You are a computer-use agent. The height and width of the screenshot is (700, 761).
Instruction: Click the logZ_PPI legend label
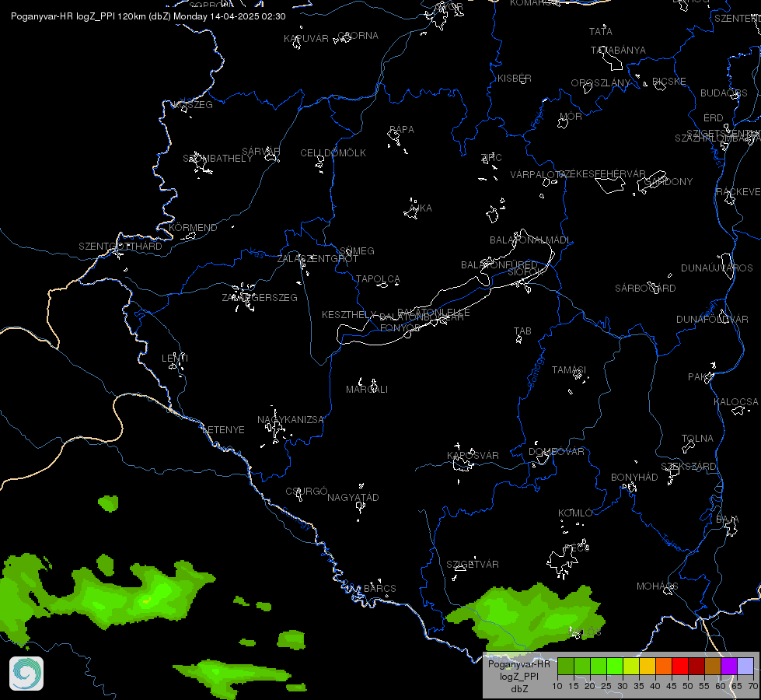518,676
